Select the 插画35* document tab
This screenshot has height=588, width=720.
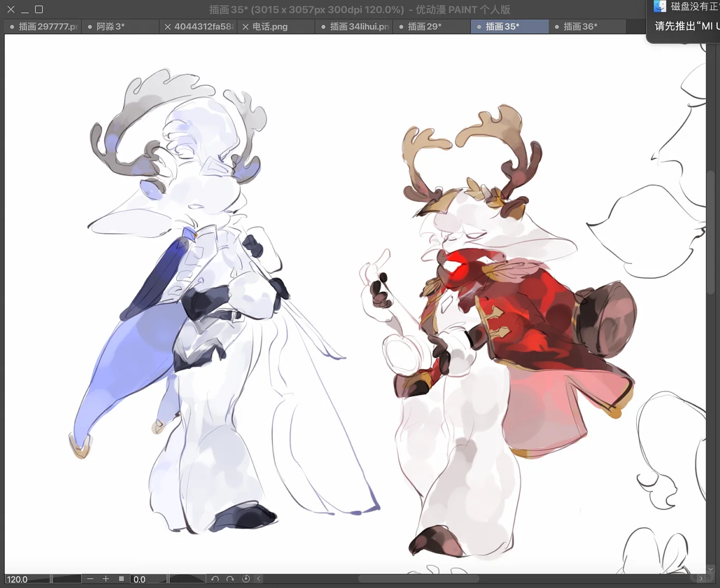point(510,27)
